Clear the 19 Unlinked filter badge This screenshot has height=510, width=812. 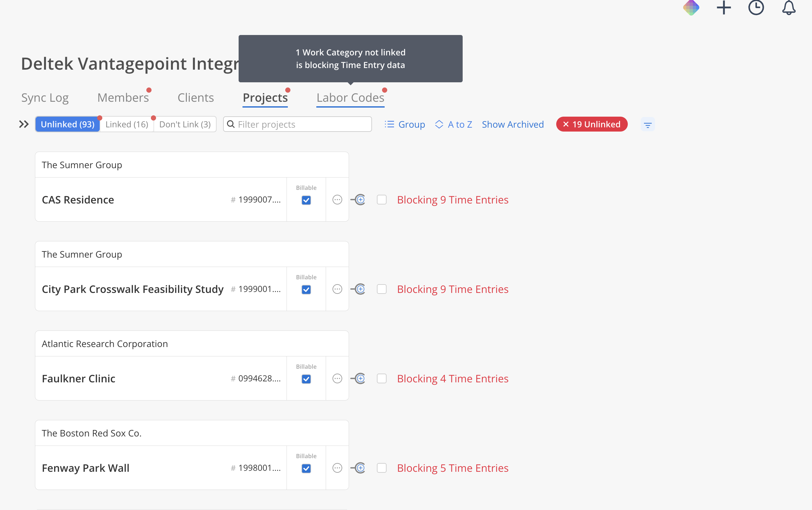pos(592,124)
